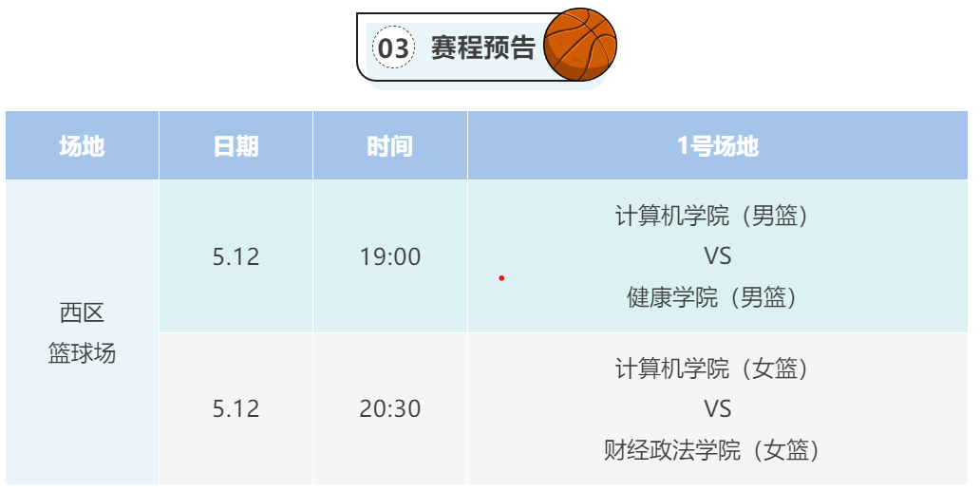Click the 19:00 time cell
Viewport: 980px width, 491px height.
390,256
